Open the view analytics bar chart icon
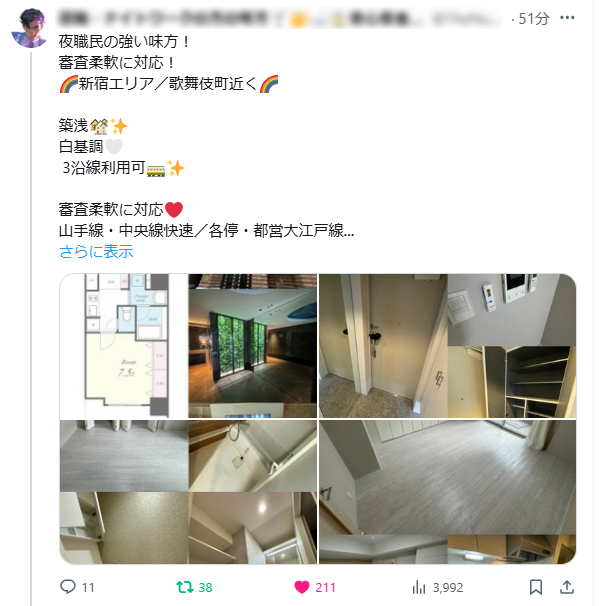599x606 pixels. pyautogui.click(x=419, y=587)
